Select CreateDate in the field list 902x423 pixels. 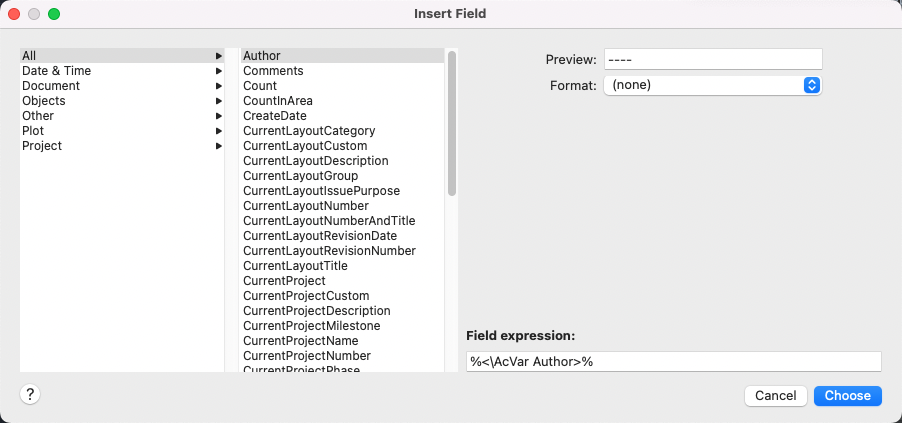click(274, 116)
